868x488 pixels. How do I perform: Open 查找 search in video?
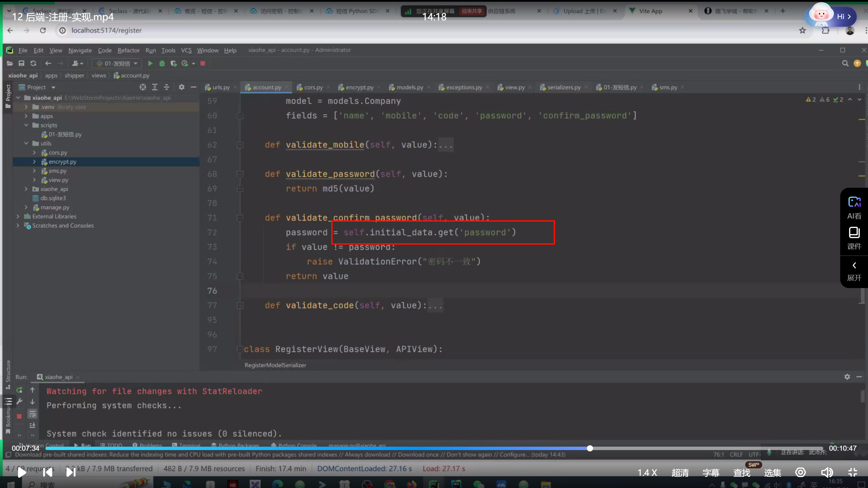[742, 473]
